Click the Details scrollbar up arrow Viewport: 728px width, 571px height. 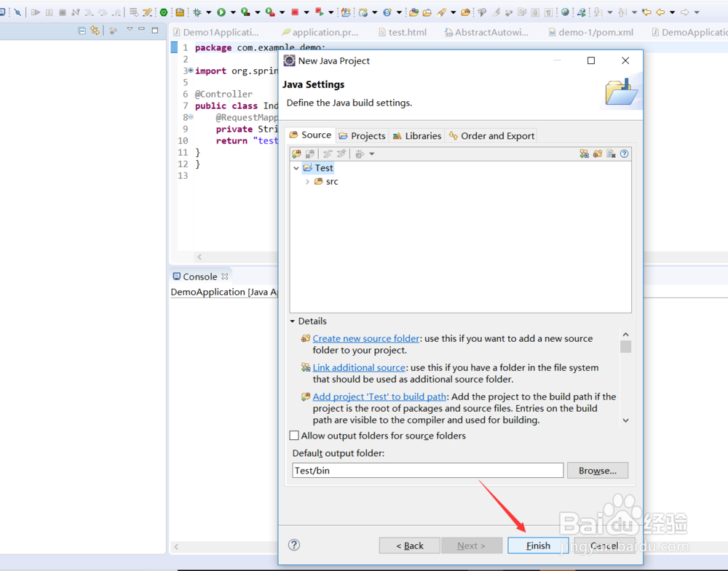point(626,335)
